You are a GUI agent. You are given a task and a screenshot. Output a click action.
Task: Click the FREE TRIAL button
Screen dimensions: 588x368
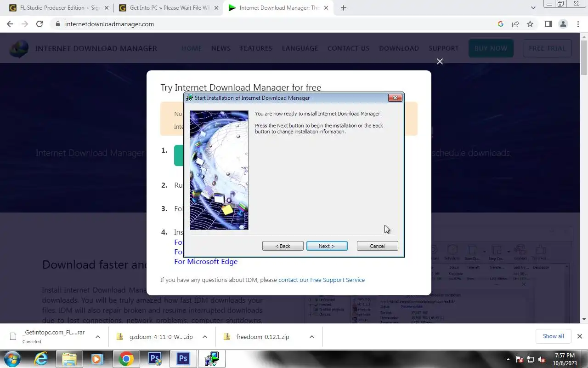(547, 48)
